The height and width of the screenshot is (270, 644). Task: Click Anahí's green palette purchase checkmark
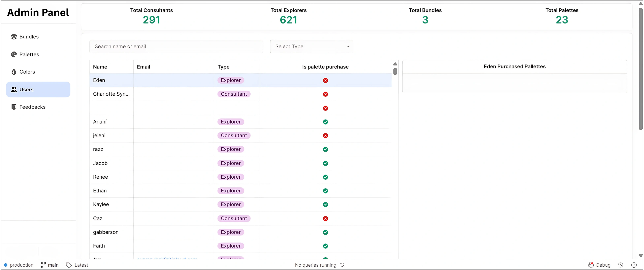[325, 122]
